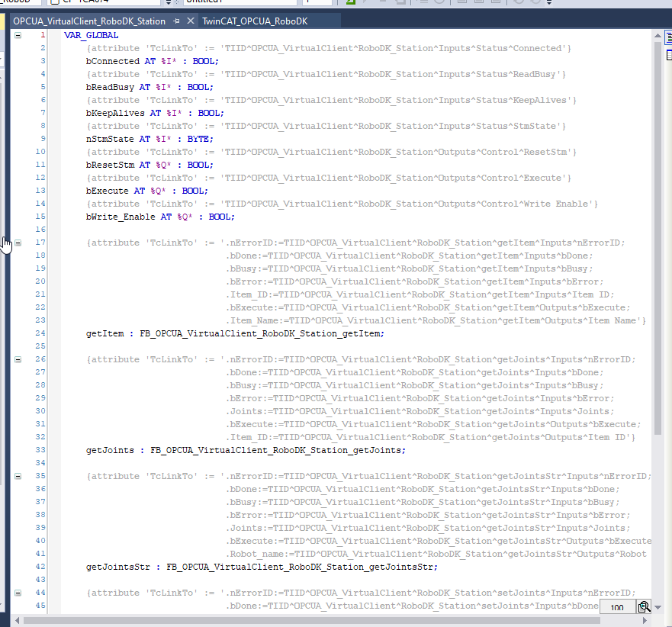Click the bWrite_Enable variable declaration

[160, 217]
